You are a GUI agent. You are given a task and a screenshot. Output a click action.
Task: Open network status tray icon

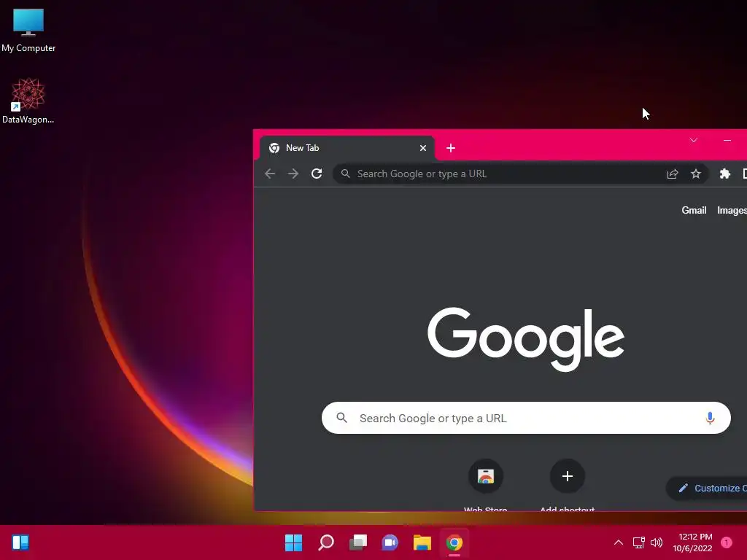[x=639, y=542]
